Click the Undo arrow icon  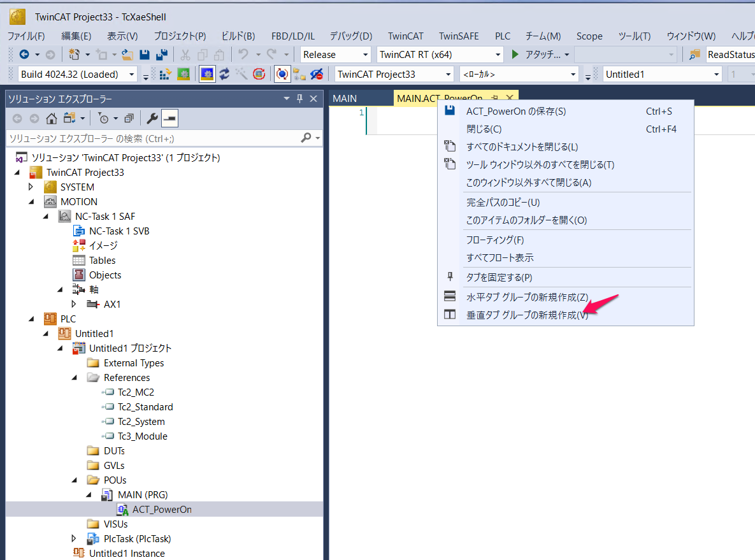pos(243,54)
